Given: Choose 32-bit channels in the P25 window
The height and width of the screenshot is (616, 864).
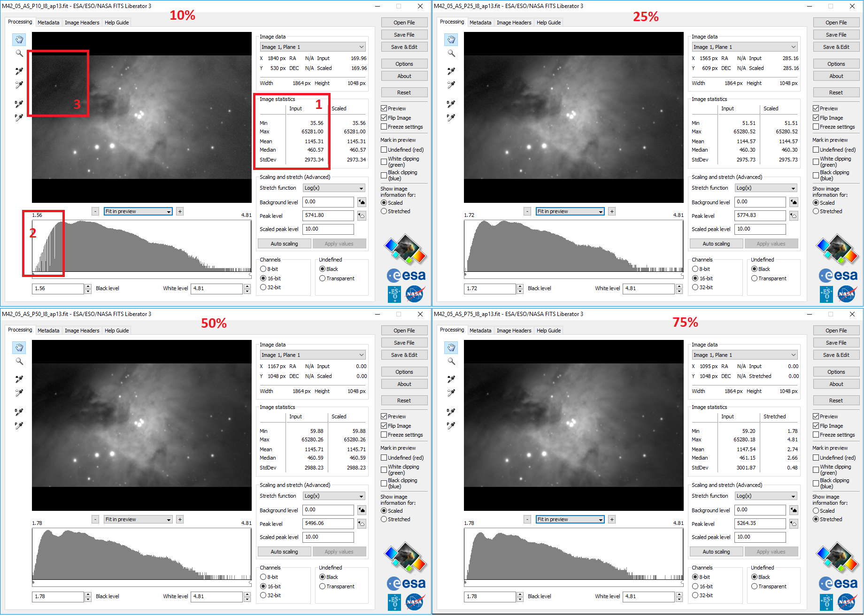Looking at the screenshot, I should [695, 287].
